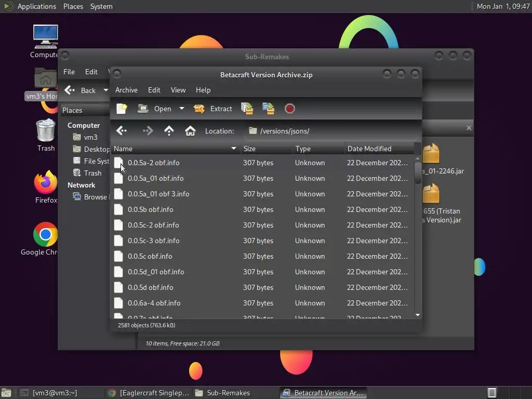Click the Name column sort arrow

233,149
